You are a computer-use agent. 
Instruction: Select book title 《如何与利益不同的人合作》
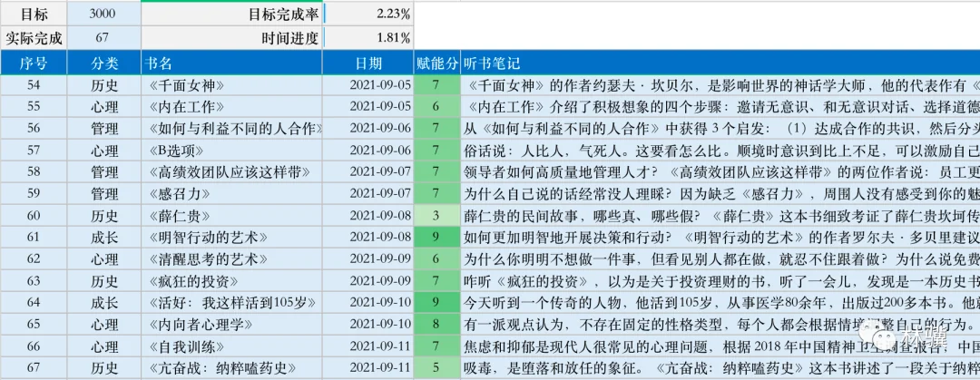(236, 129)
